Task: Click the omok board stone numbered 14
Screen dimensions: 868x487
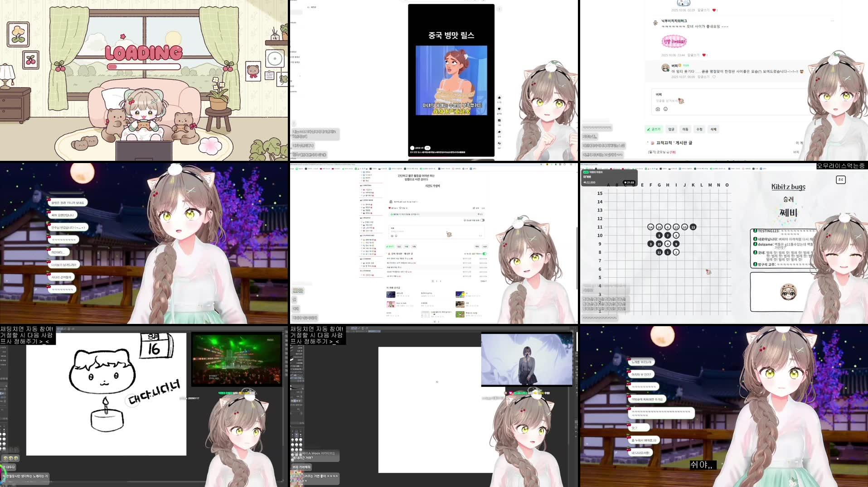Action: 650,227
